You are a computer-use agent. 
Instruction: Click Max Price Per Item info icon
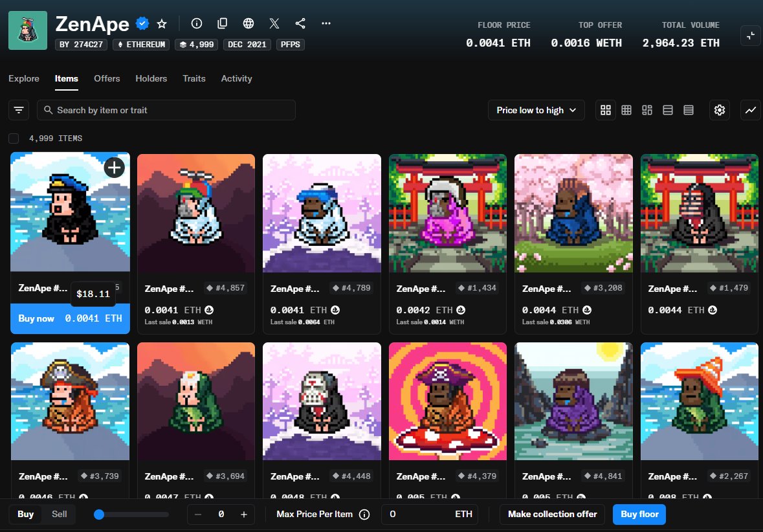[364, 515]
